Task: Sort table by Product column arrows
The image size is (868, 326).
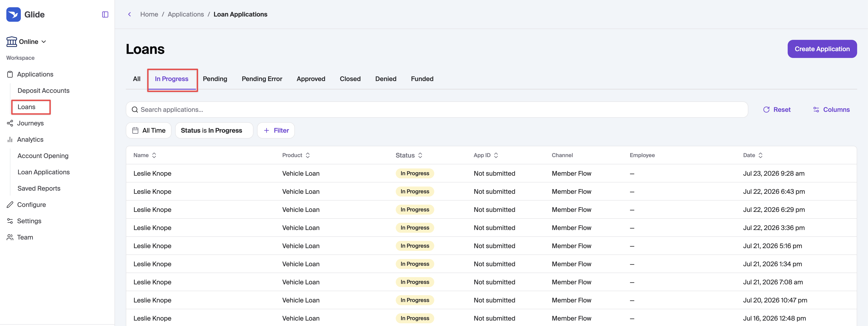Action: tap(308, 155)
